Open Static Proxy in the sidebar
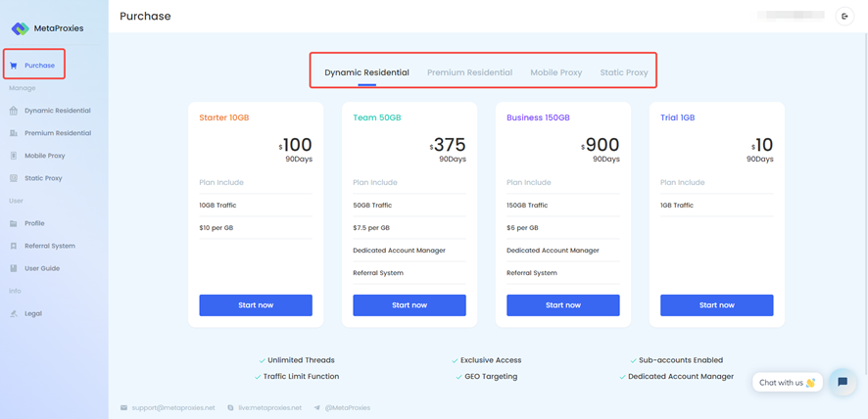 coord(43,178)
